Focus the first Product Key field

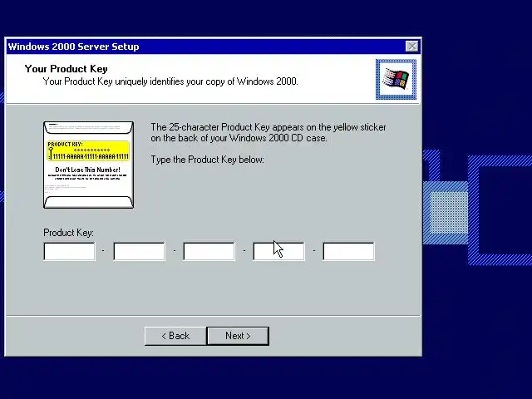[70, 251]
